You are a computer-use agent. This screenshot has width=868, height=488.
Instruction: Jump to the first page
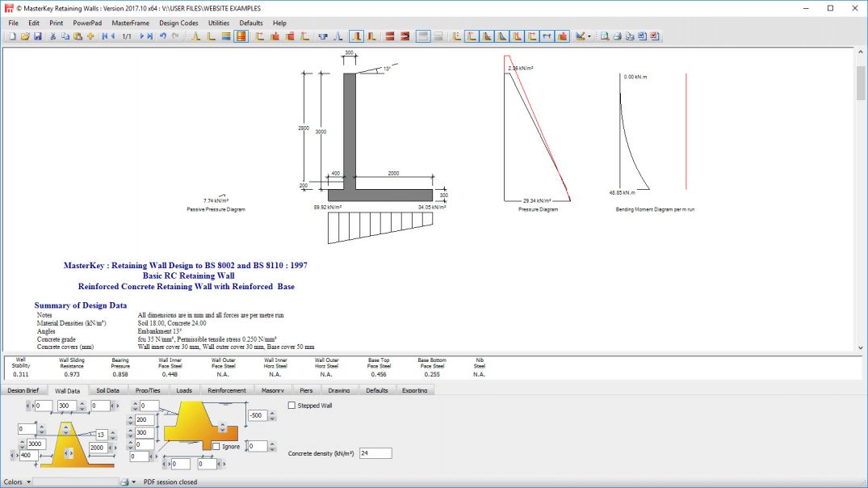pos(105,36)
